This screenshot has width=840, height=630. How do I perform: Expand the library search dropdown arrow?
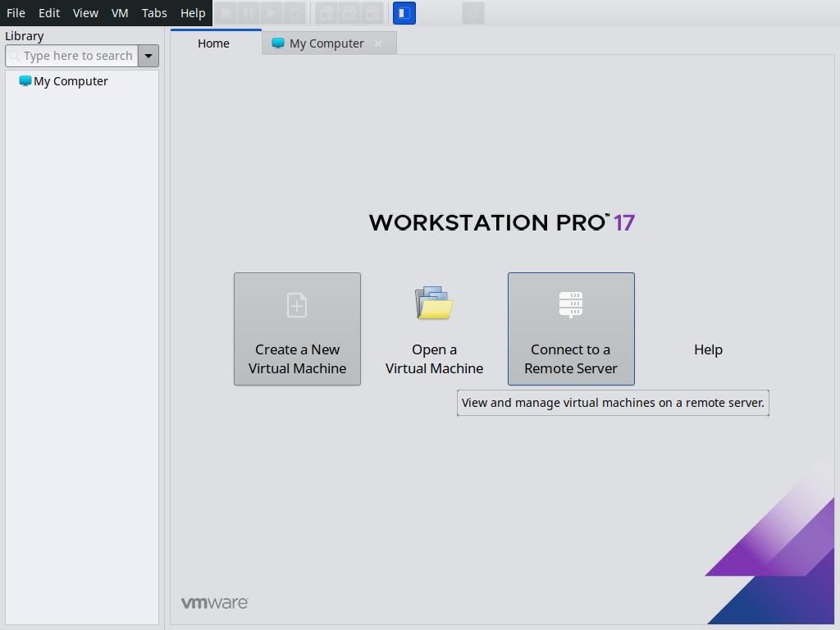pos(148,56)
